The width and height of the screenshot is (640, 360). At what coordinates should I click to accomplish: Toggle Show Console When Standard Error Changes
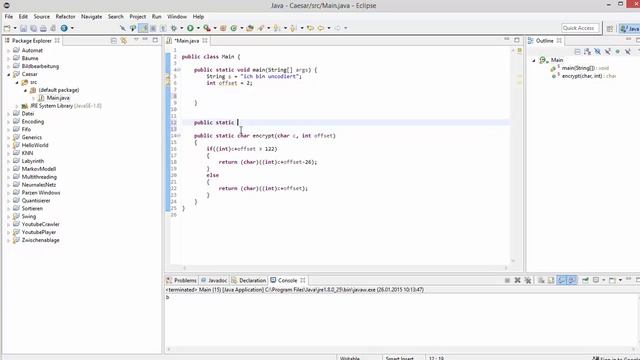click(572, 280)
